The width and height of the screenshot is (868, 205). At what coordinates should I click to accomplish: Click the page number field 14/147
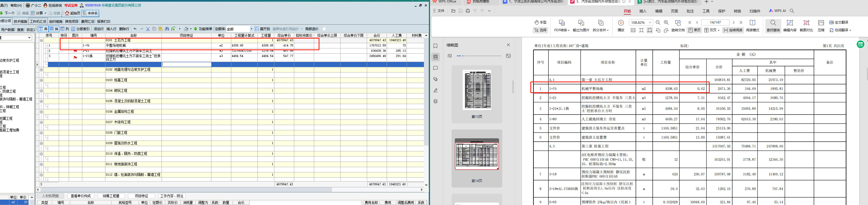pyautogui.click(x=715, y=23)
